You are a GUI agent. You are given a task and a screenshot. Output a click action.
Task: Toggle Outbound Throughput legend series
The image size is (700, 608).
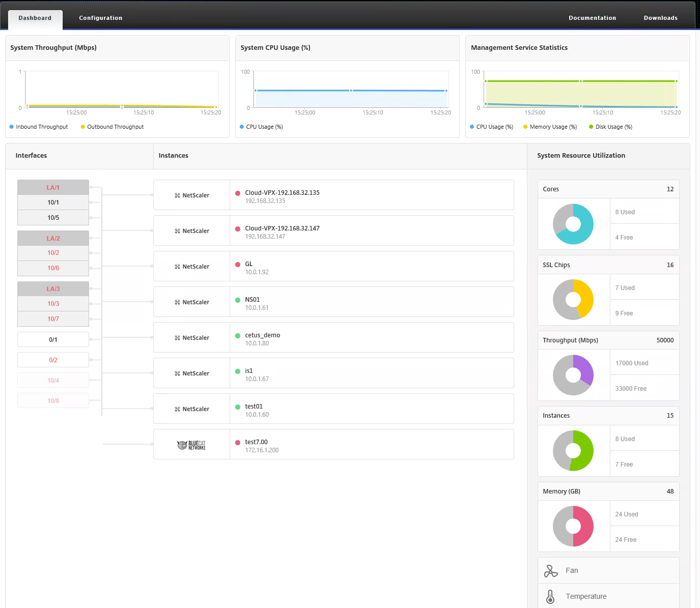112,127
